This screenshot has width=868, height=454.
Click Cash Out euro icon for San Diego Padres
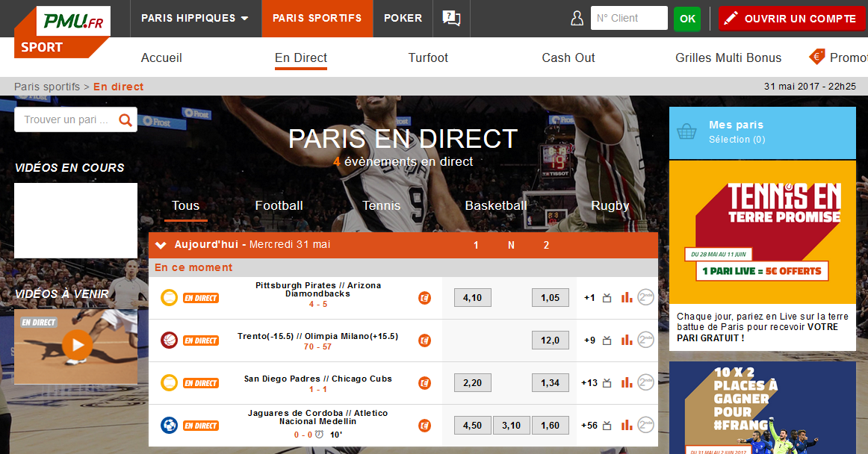424,383
